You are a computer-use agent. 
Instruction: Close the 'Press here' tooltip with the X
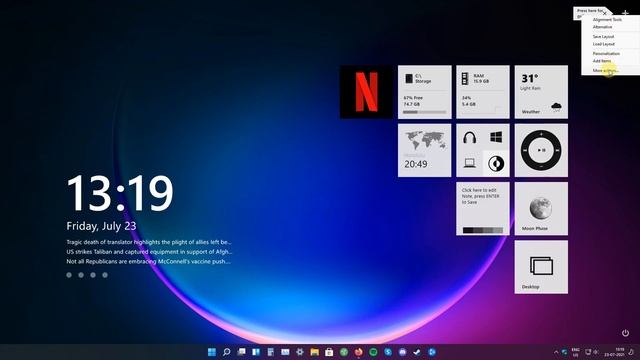point(604,14)
